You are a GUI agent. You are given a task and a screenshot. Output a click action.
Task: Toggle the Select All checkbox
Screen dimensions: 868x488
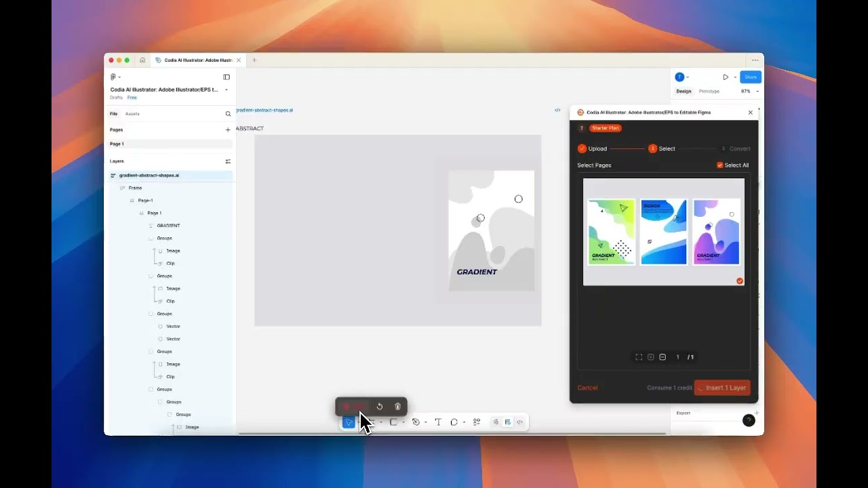(x=720, y=165)
